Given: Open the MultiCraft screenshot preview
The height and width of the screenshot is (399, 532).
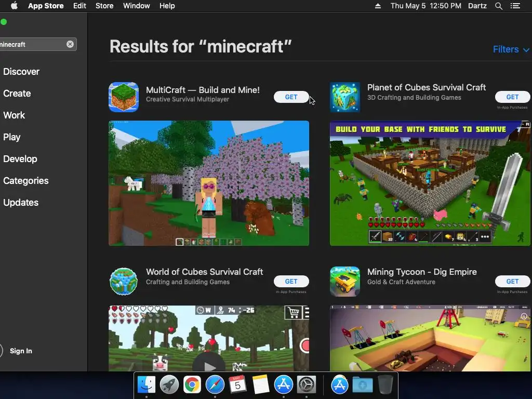Looking at the screenshot, I should point(209,183).
